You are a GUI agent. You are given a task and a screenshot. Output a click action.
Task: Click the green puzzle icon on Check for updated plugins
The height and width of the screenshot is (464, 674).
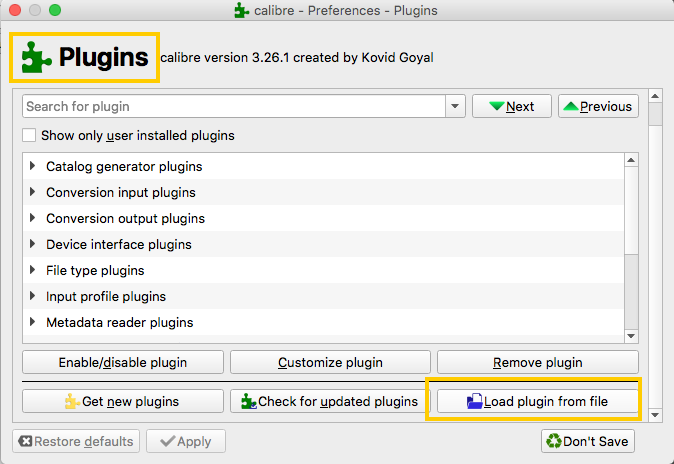[x=248, y=401]
